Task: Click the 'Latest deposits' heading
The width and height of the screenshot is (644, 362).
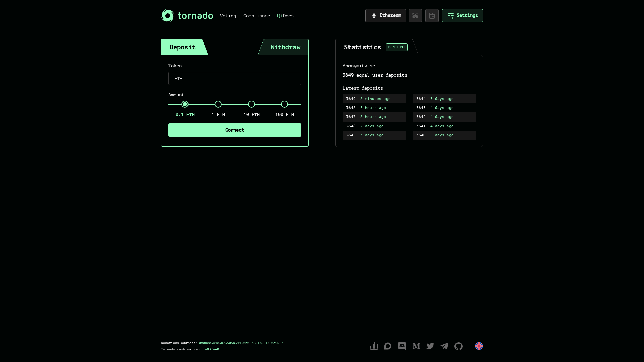Action: click(363, 88)
